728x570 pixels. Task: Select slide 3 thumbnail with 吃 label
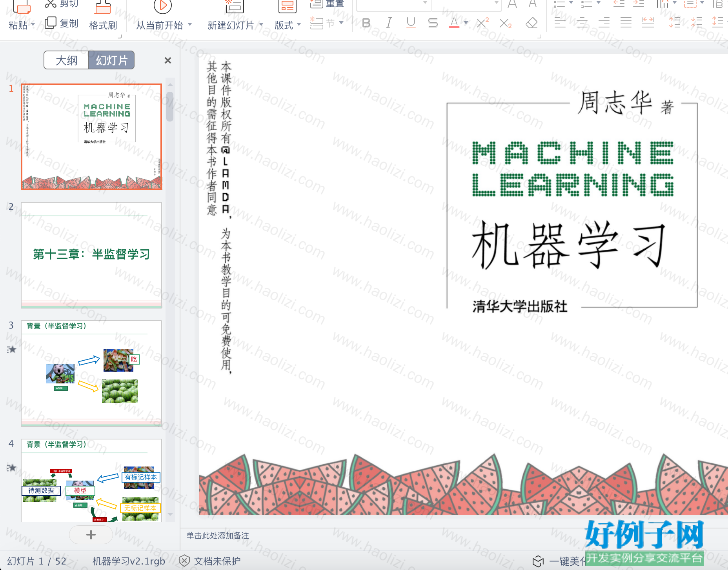point(91,374)
